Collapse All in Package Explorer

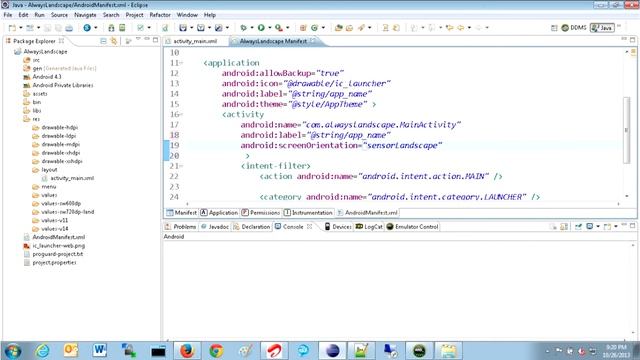click(103, 41)
